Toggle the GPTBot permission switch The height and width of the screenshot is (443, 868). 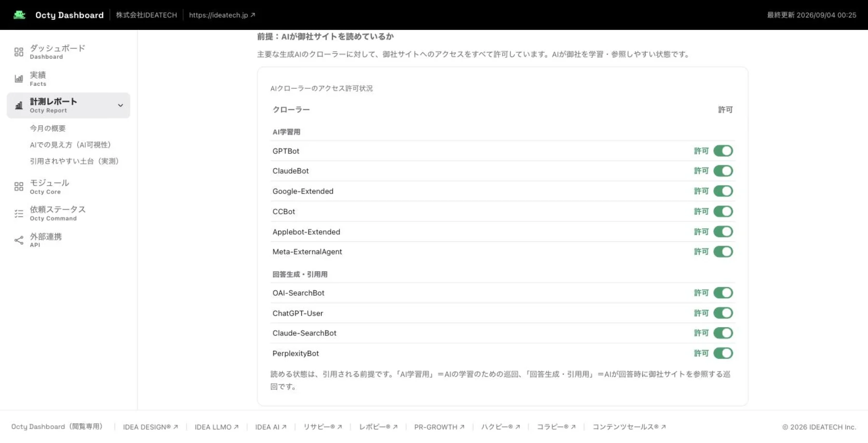(723, 151)
